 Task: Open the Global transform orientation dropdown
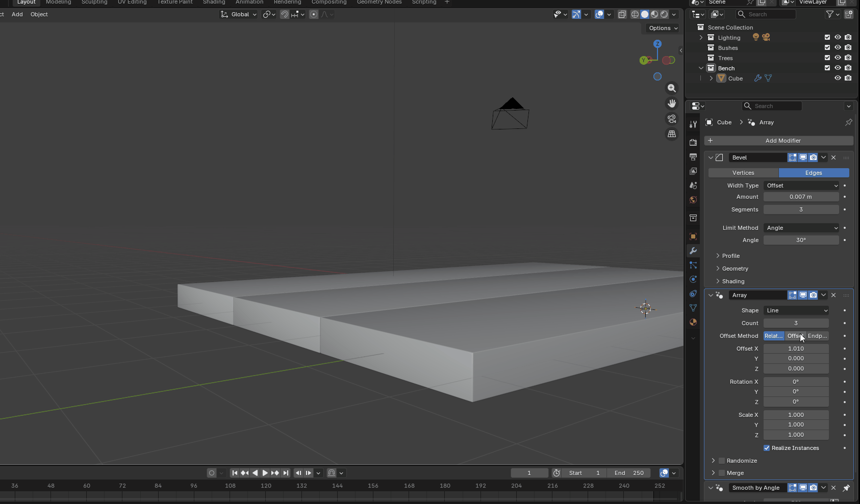239,14
